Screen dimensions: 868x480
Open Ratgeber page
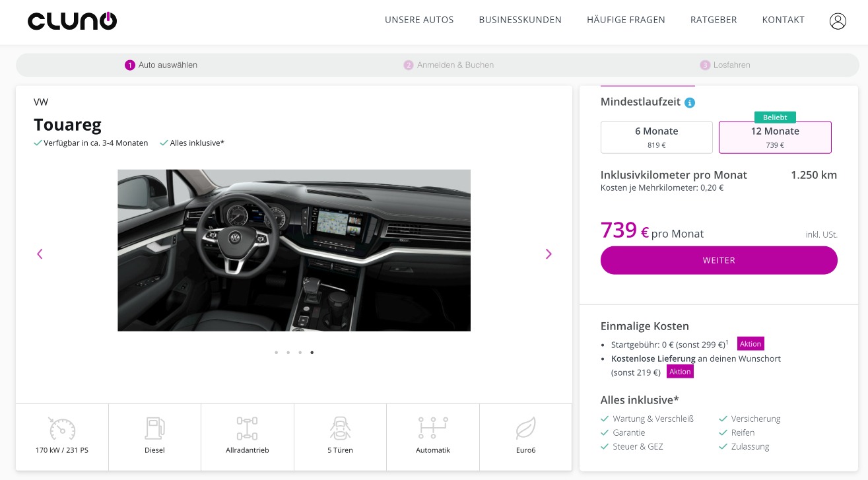(x=714, y=20)
